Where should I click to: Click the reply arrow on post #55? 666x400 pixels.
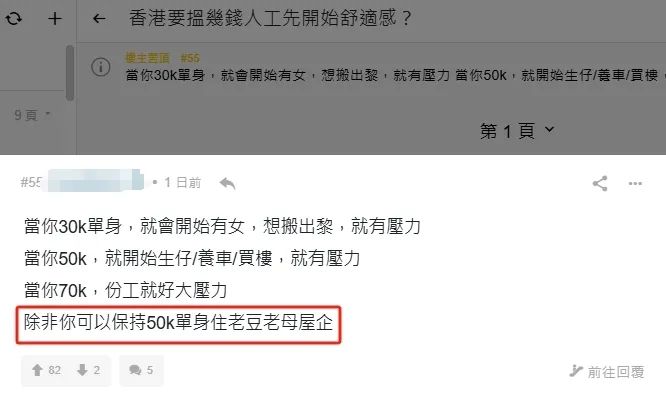228,183
